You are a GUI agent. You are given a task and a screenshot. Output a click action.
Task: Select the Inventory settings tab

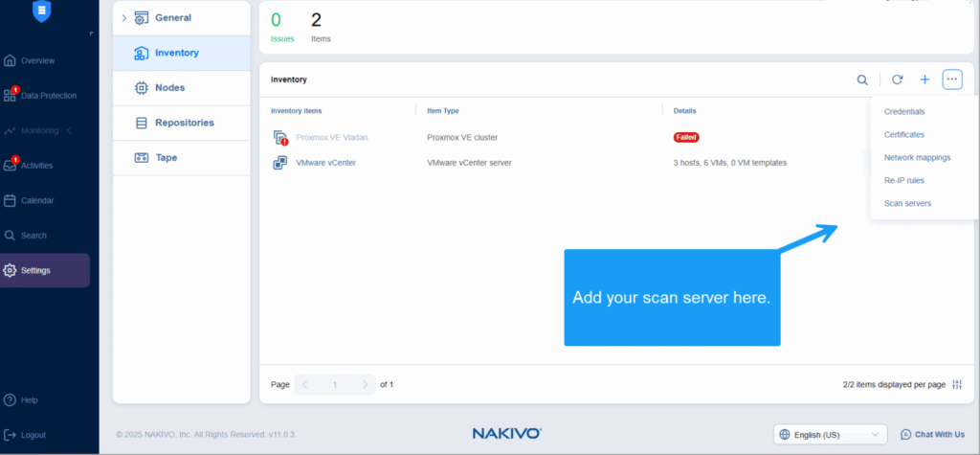pos(181,54)
